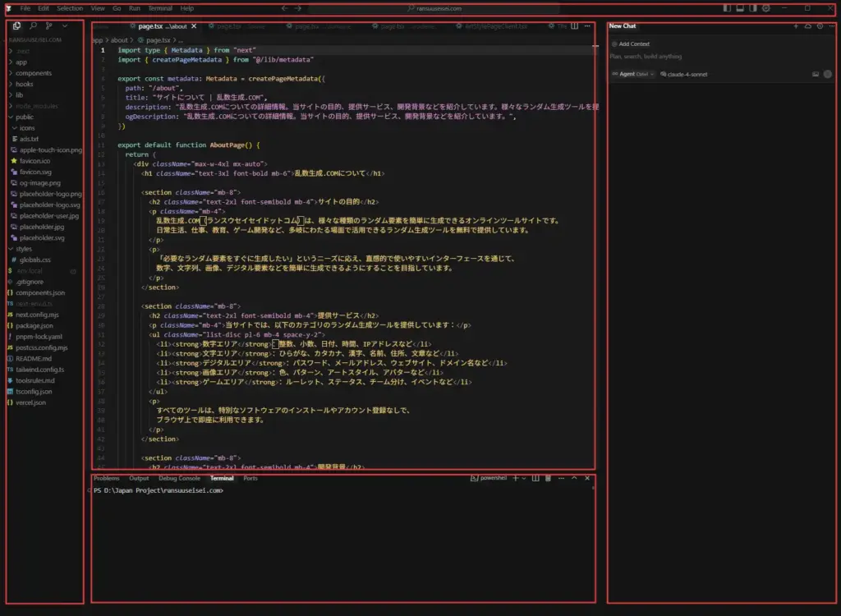The height and width of the screenshot is (616, 841).
Task: Open the Terminal menu
Action: coord(160,8)
